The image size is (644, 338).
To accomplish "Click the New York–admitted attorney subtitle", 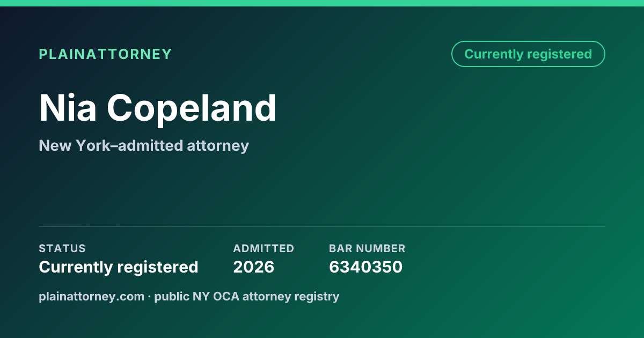I will [x=144, y=145].
